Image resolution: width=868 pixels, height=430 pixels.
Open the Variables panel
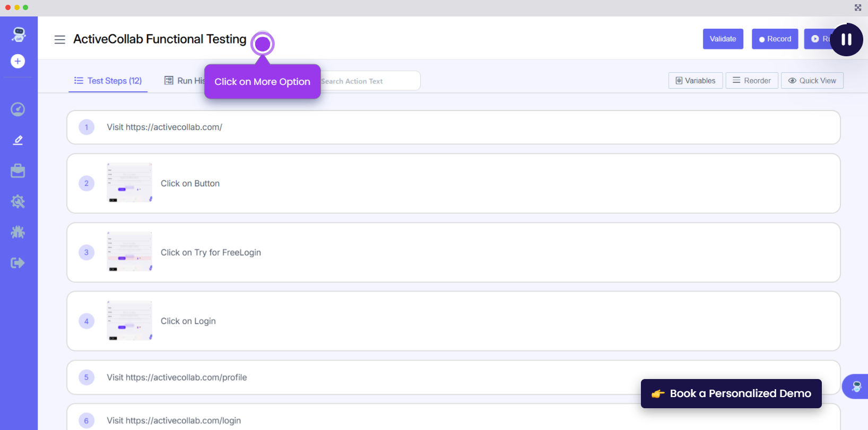tap(695, 81)
